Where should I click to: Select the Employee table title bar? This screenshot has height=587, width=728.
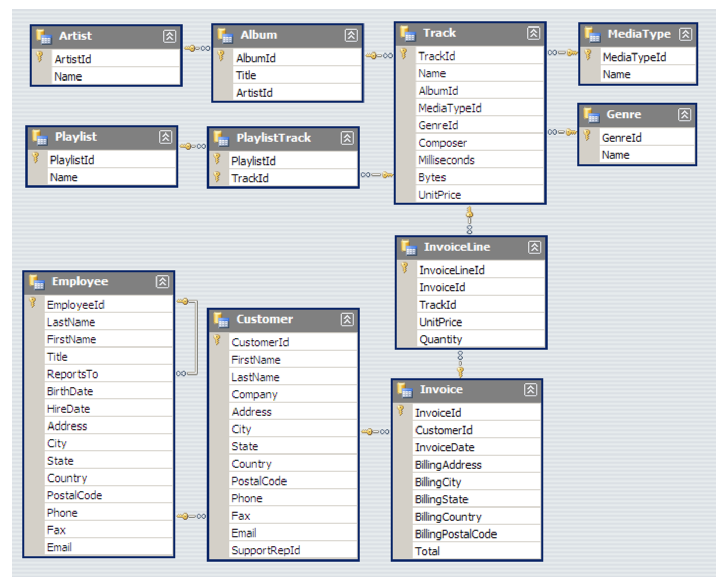click(x=99, y=282)
